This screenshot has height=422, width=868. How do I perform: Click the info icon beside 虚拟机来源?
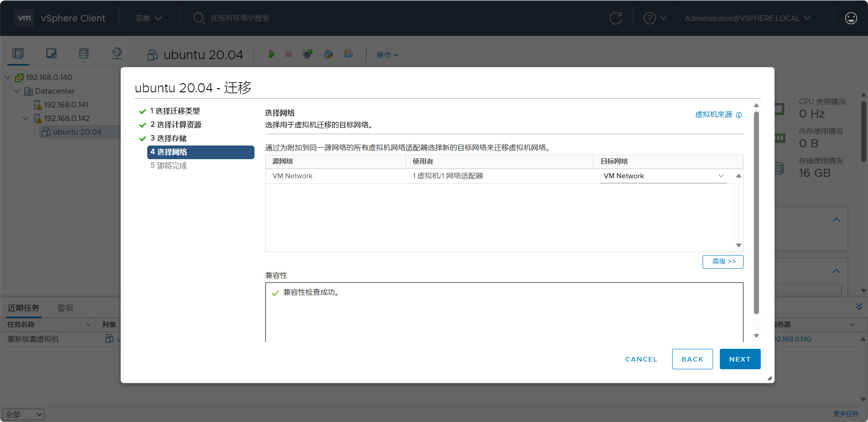click(x=739, y=115)
